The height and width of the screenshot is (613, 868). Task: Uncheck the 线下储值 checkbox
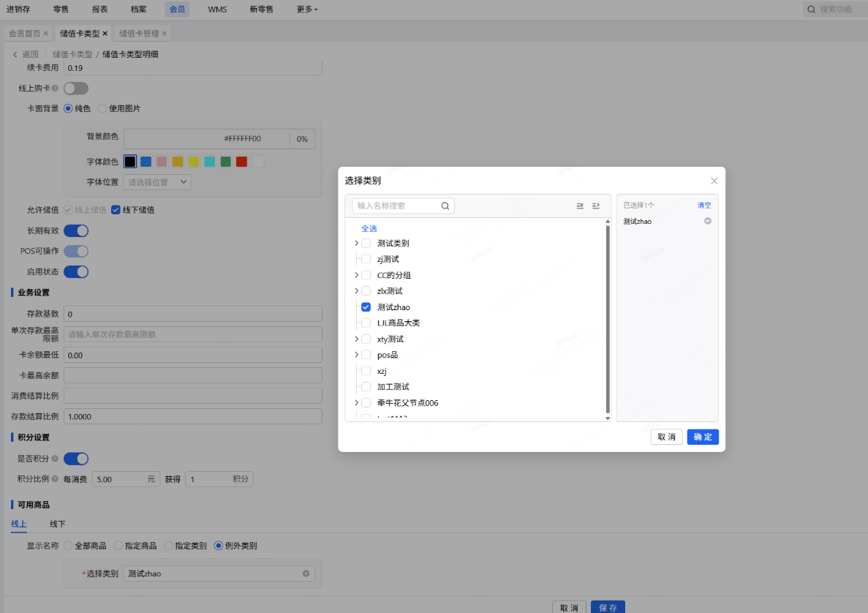tap(116, 210)
